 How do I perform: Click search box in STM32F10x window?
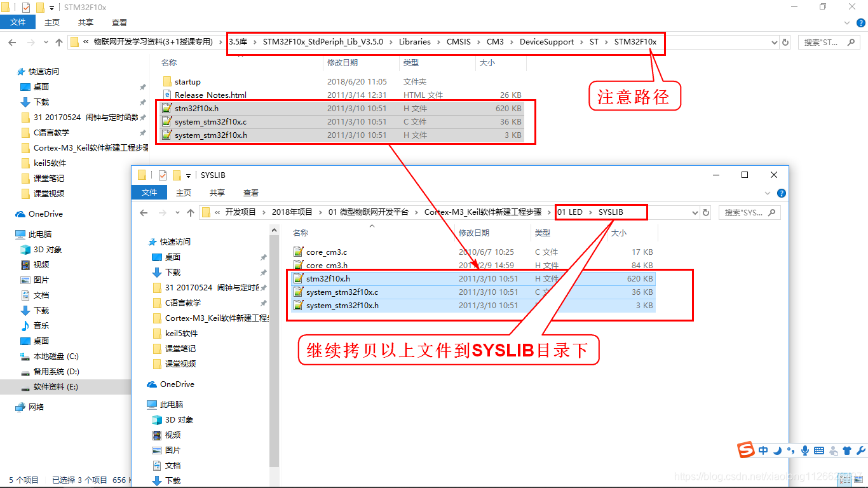(829, 42)
